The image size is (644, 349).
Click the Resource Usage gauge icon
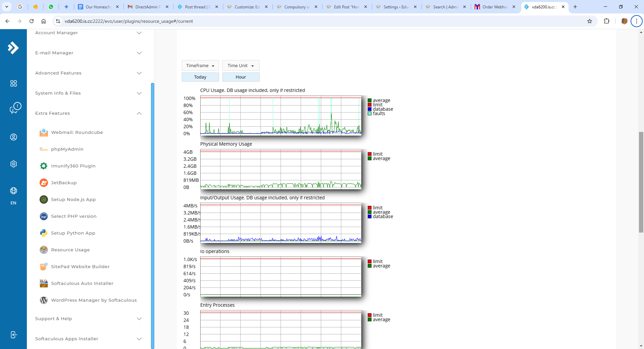pyautogui.click(x=44, y=250)
